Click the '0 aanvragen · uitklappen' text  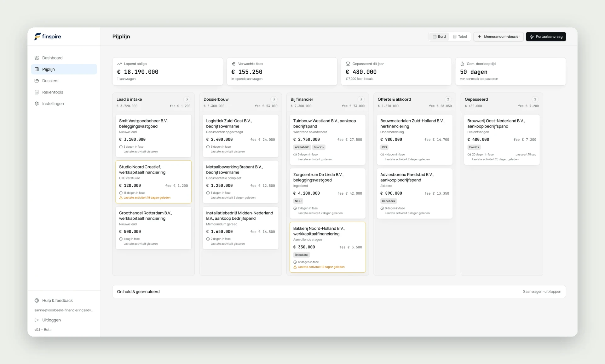click(x=542, y=292)
